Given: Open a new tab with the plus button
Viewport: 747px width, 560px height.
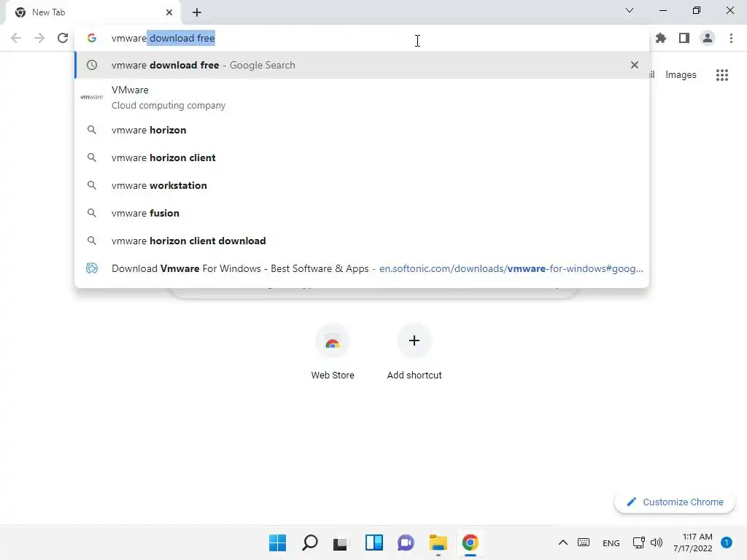Looking at the screenshot, I should [197, 12].
